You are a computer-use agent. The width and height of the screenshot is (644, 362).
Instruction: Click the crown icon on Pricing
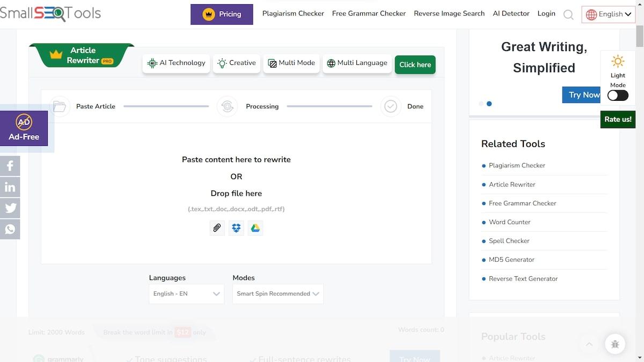tap(209, 14)
